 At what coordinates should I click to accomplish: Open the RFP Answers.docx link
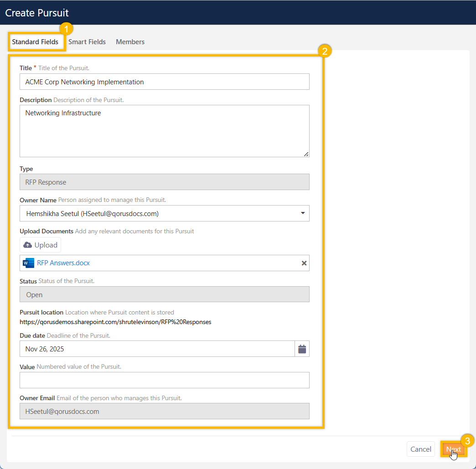tap(63, 263)
